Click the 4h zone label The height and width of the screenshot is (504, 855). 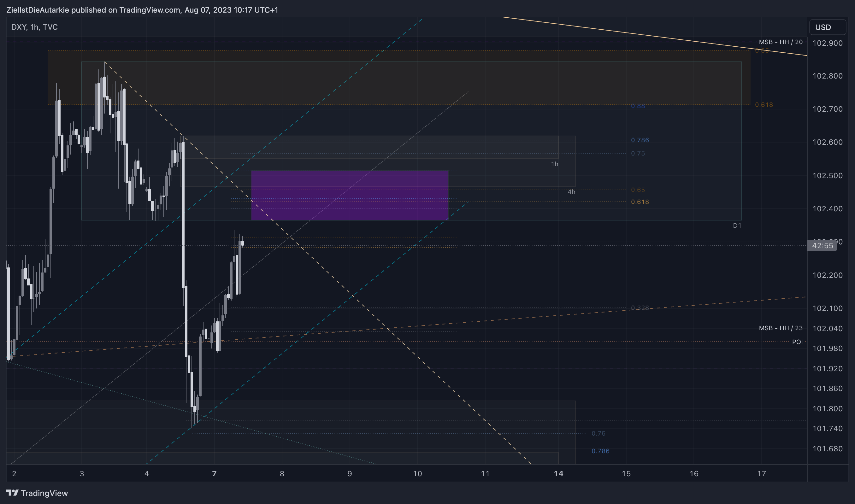tap(571, 192)
